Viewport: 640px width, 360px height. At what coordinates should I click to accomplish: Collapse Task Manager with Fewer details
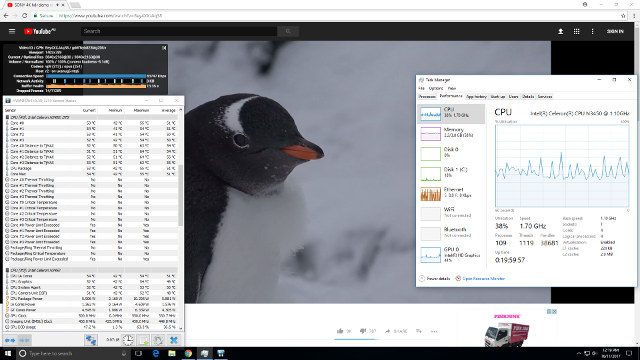pos(435,278)
